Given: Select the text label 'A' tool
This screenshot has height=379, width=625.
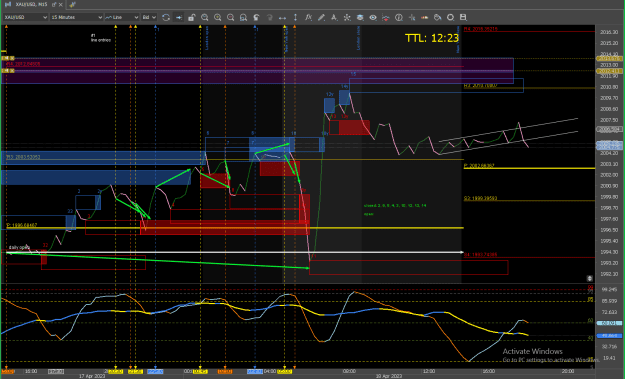Looking at the screenshot, I should click(334, 17).
